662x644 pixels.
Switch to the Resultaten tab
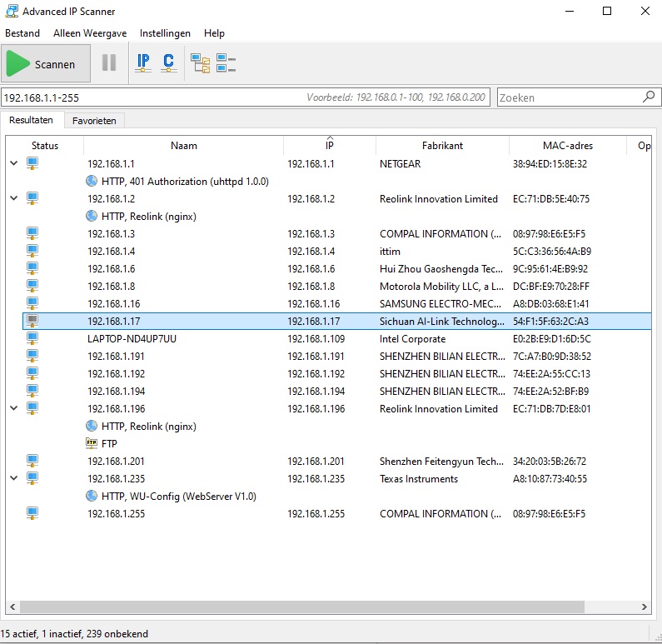point(32,120)
